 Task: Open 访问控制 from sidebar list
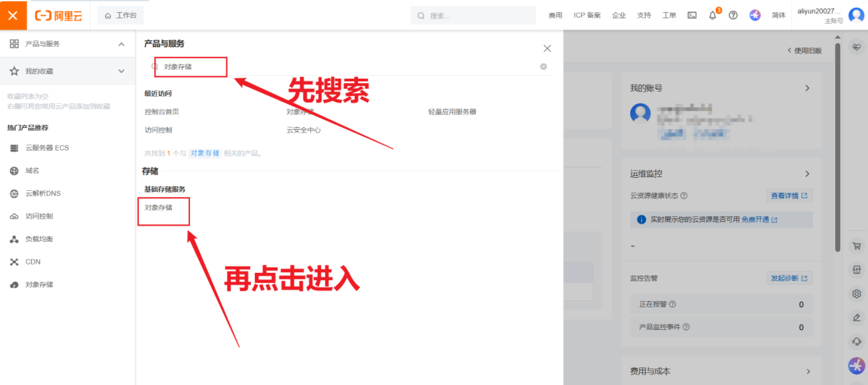pyautogui.click(x=39, y=216)
